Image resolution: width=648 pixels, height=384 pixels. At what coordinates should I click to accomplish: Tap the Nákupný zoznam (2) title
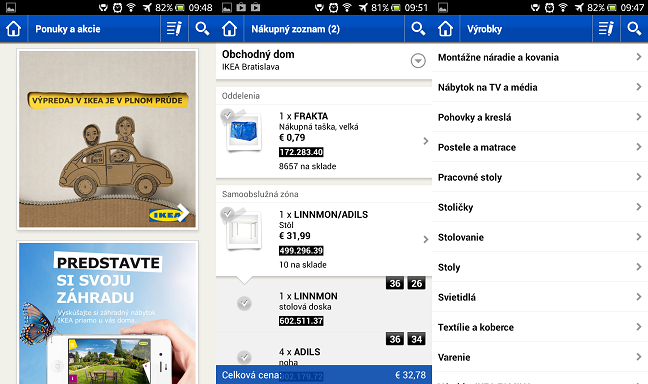coord(295,29)
